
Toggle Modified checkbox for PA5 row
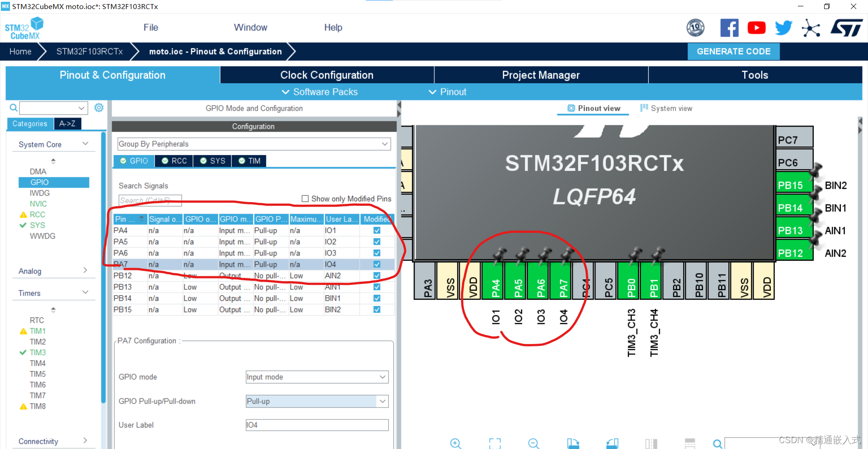377,241
